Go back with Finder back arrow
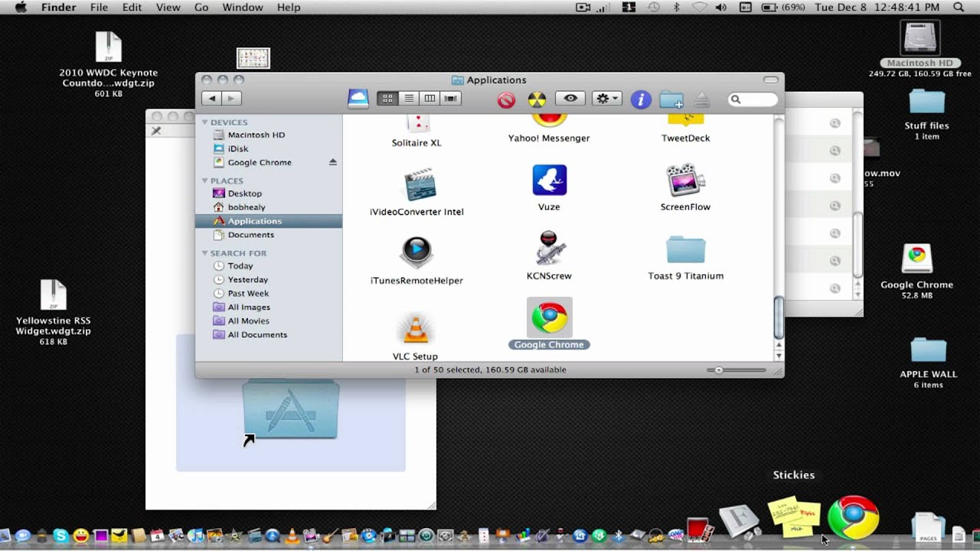 pyautogui.click(x=212, y=99)
